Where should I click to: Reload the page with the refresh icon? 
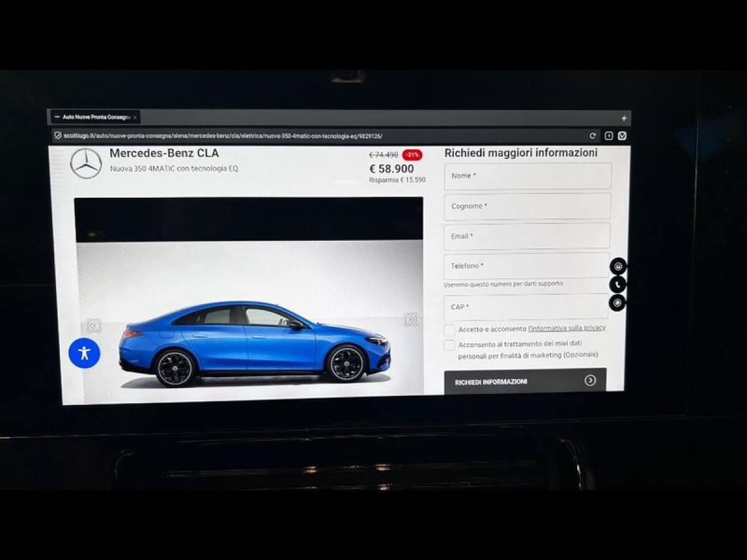click(x=593, y=136)
